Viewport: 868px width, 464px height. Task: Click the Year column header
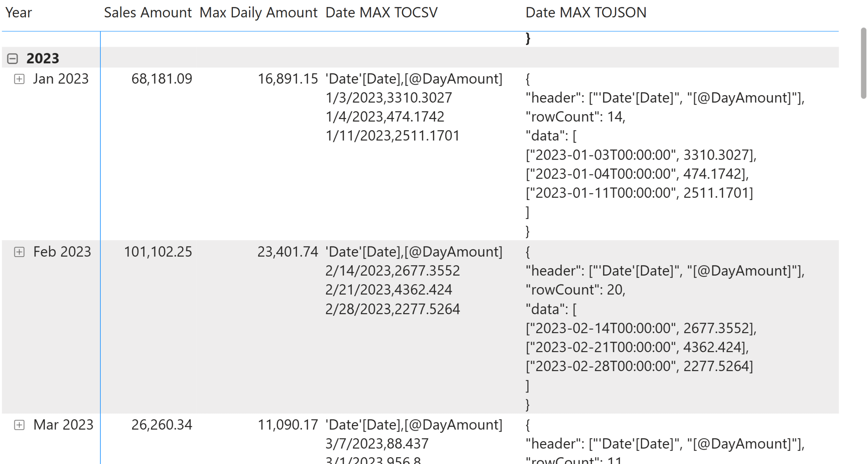pyautogui.click(x=19, y=13)
